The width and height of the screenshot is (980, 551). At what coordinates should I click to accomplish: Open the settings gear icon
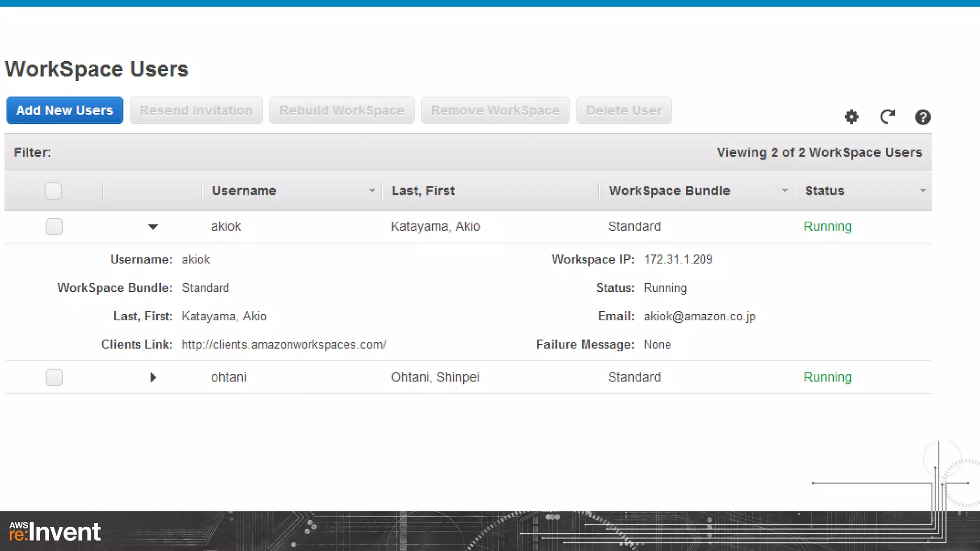[851, 117]
